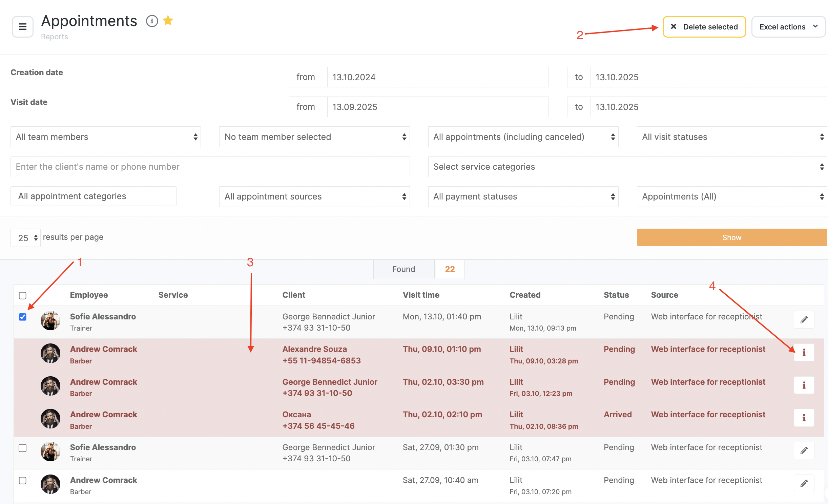Edit the Sat 27.09 01:30 pm appointment
This screenshot has width=828, height=504.
coord(804,450)
